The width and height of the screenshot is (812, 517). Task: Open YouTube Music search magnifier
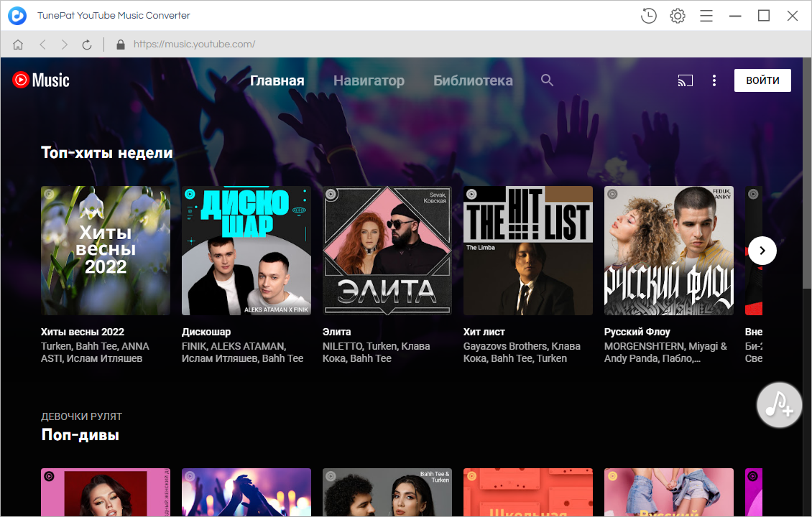(547, 80)
